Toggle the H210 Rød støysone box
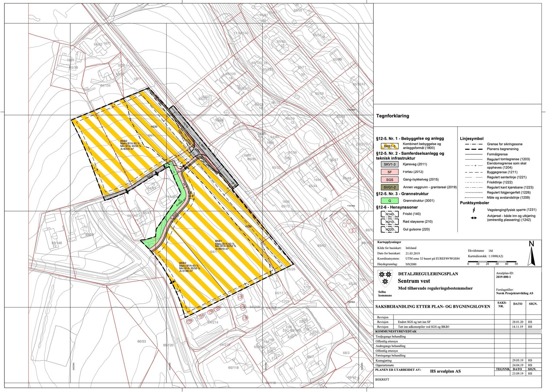This screenshot has width=546, height=392. (x=390, y=221)
